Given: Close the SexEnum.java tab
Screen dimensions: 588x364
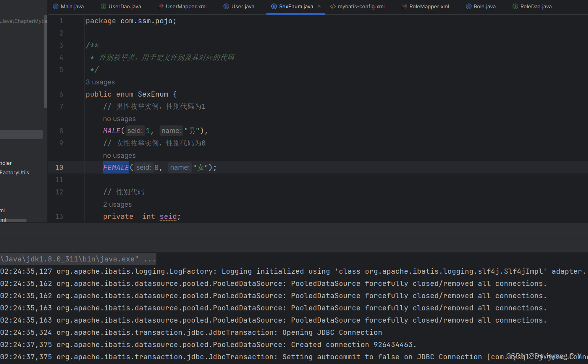Looking at the screenshot, I should click(319, 7).
